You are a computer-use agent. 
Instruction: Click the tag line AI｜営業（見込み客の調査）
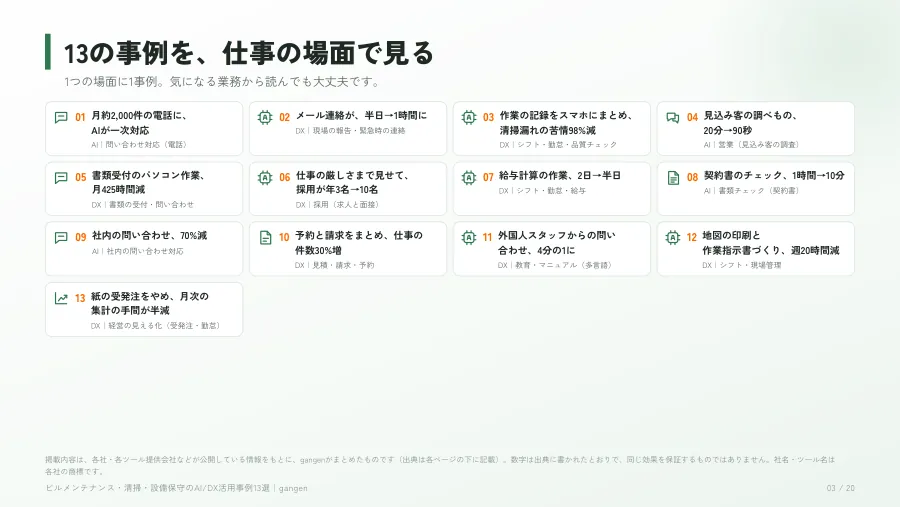pos(751,145)
